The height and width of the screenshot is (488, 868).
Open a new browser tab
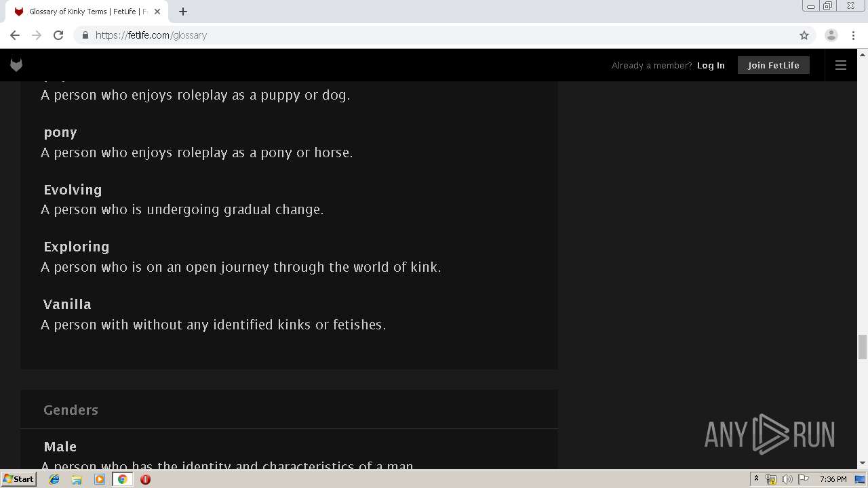tap(183, 12)
